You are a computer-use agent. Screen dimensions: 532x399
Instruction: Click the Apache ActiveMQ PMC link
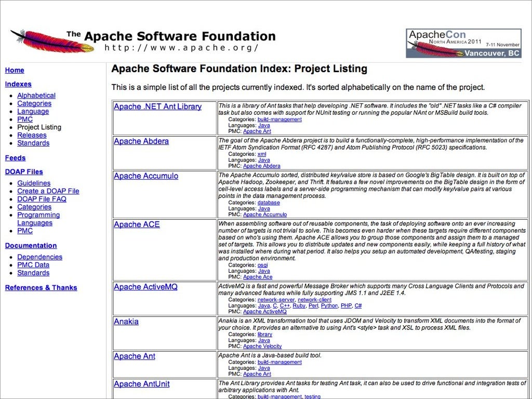tap(265, 312)
